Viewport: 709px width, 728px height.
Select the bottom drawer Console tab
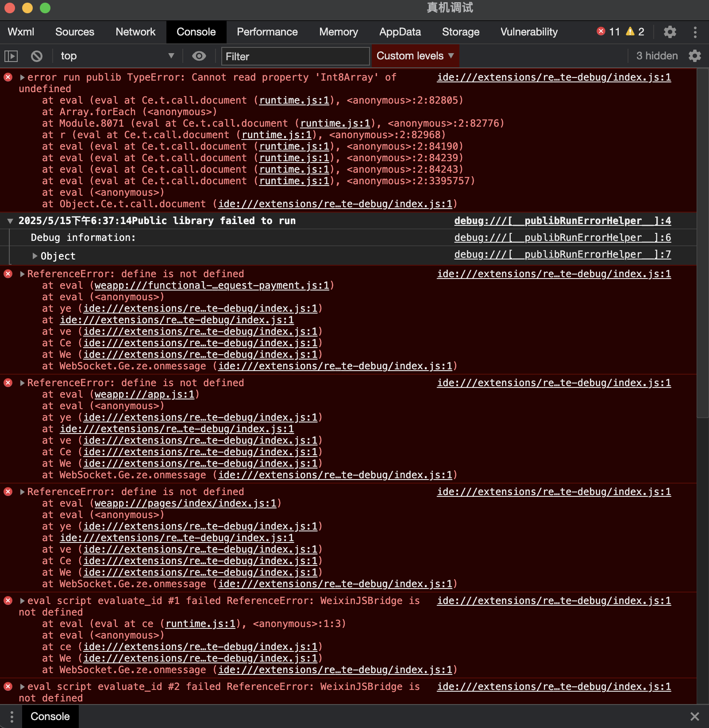point(50,716)
